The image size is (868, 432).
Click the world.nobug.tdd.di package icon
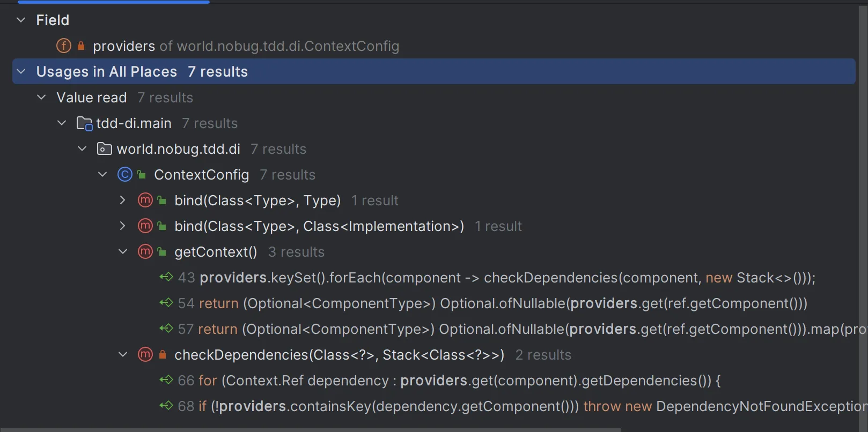coord(104,149)
